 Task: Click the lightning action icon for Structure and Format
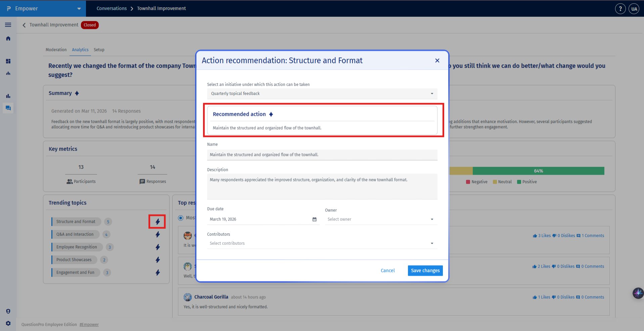pos(157,222)
